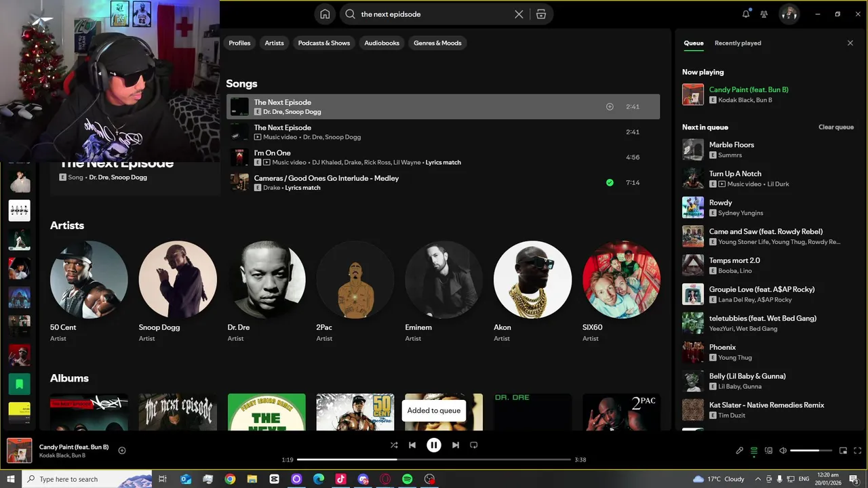Select The Next Episode music video row
Screen dimensions: 868x488
point(443,132)
